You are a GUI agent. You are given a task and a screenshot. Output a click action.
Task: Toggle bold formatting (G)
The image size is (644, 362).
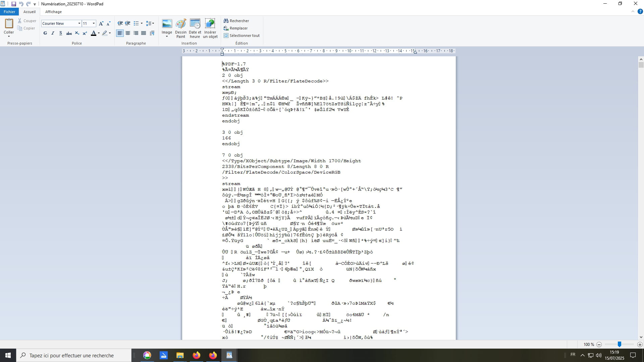click(x=45, y=33)
